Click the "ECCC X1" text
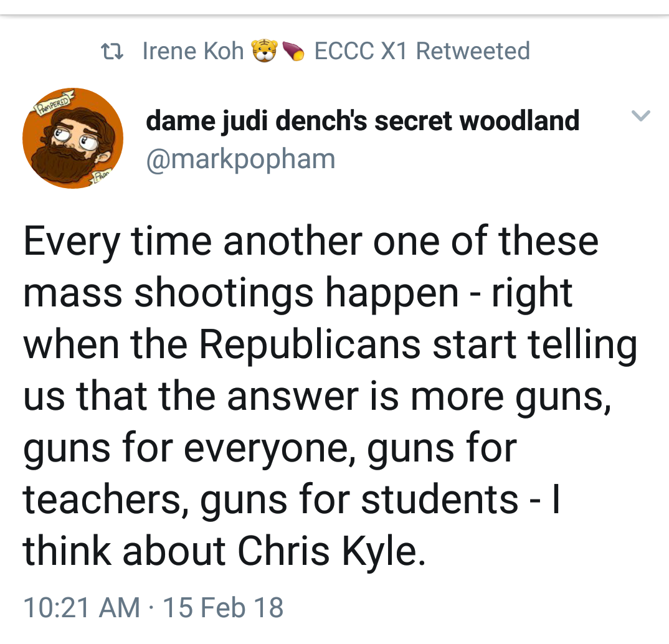 (x=360, y=51)
